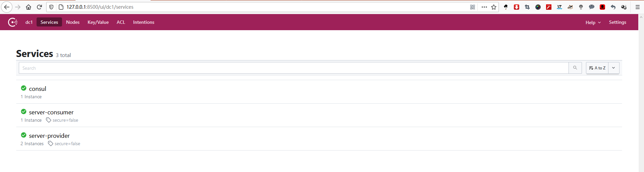Viewport: 644px width, 172px height.
Task: Click the QR code icon in the address bar
Action: coord(473,7)
